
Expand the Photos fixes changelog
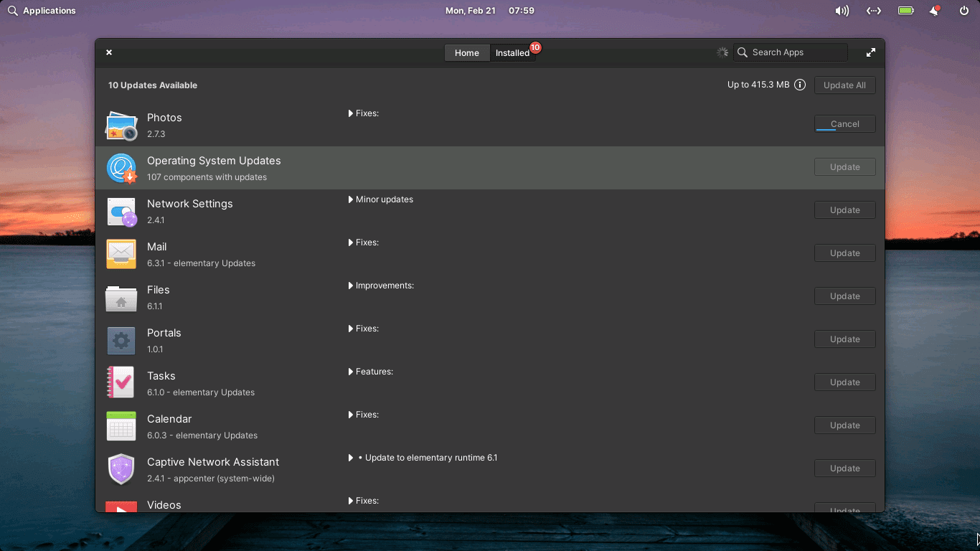pos(351,113)
